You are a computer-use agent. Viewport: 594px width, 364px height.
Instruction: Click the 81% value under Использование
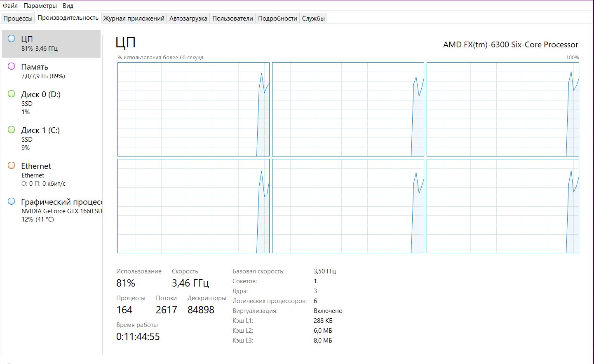click(x=126, y=283)
